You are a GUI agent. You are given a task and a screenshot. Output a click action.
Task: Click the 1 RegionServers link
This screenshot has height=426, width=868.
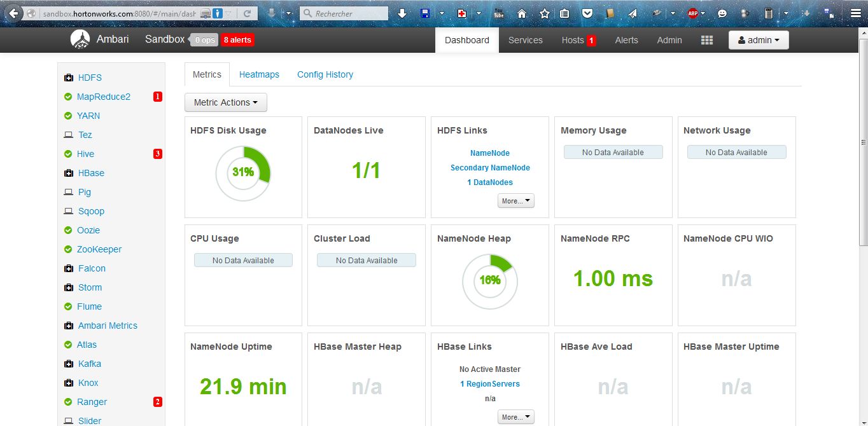point(489,383)
